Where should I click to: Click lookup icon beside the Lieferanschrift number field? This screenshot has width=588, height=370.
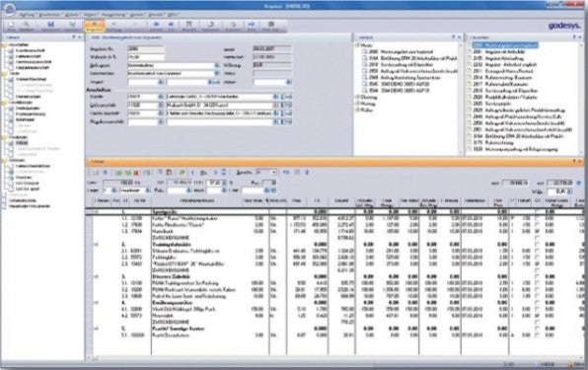tap(161, 105)
